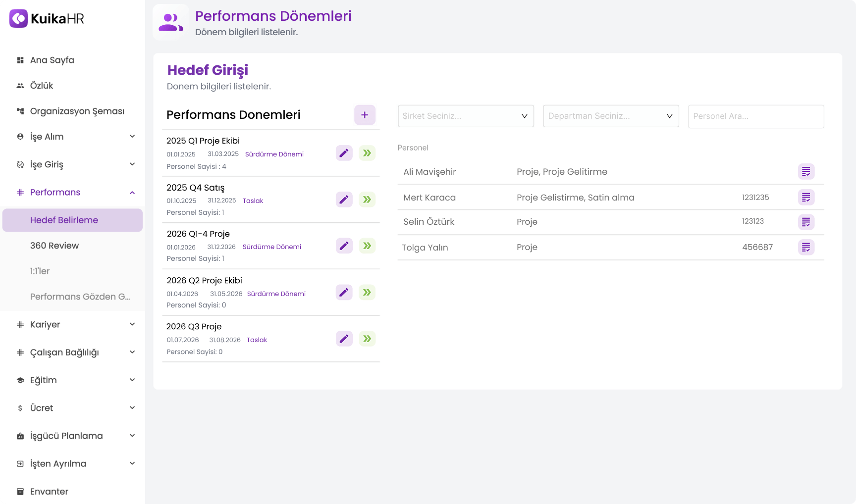856x504 pixels.
Task: Open goal details icon for Ali Mavişehir
Action: point(806,171)
